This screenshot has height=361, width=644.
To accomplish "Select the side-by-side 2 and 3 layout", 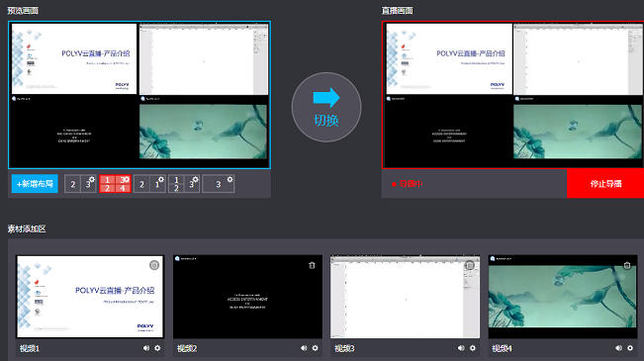I will point(80,184).
